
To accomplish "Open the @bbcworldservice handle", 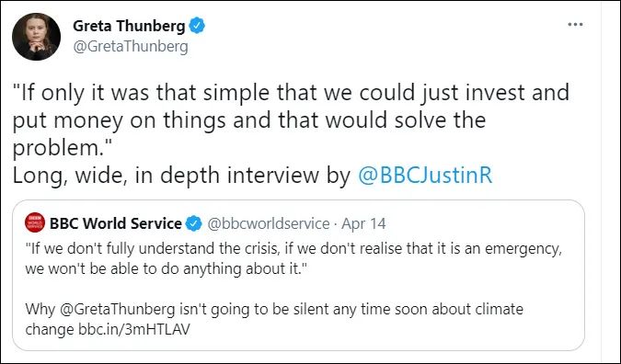I will (269, 224).
